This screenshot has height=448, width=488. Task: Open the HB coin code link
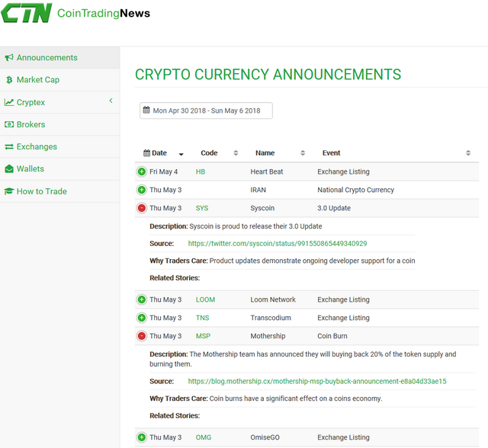(201, 171)
